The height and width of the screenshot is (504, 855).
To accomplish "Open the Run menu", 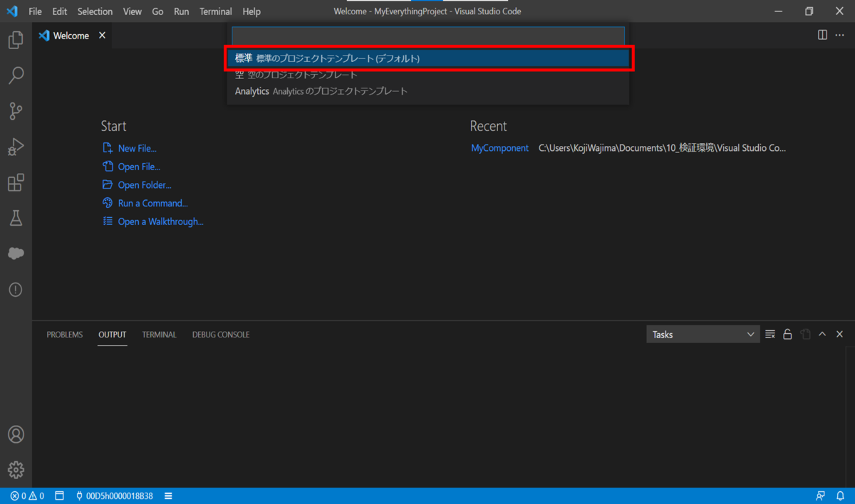I will [182, 11].
